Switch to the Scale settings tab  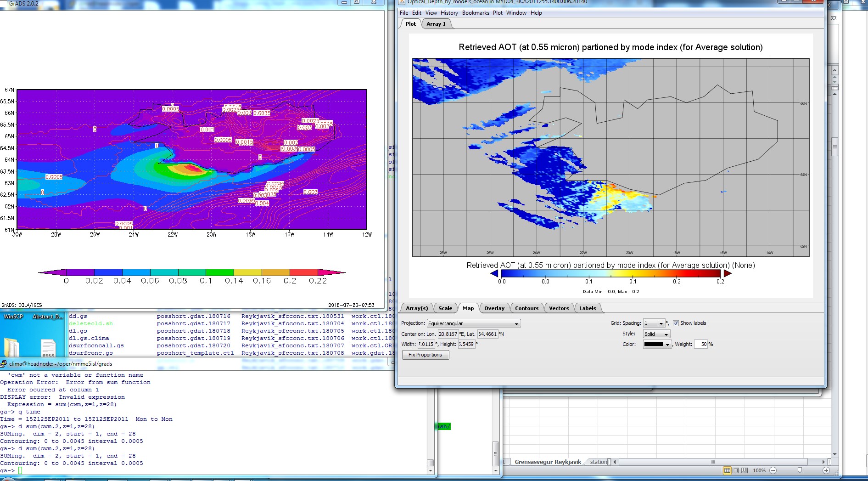445,308
